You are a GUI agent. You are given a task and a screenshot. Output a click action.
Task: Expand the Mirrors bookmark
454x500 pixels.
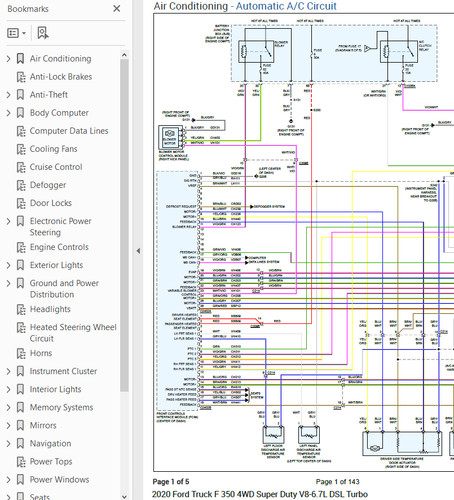[9, 425]
